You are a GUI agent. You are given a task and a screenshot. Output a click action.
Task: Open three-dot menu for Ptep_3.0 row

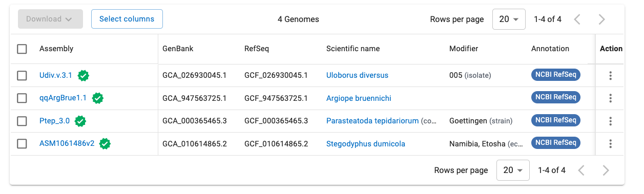tap(610, 121)
